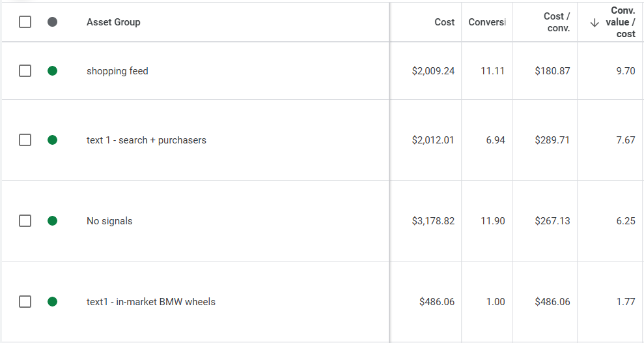Click green status icon for search + purchasers

coord(53,140)
